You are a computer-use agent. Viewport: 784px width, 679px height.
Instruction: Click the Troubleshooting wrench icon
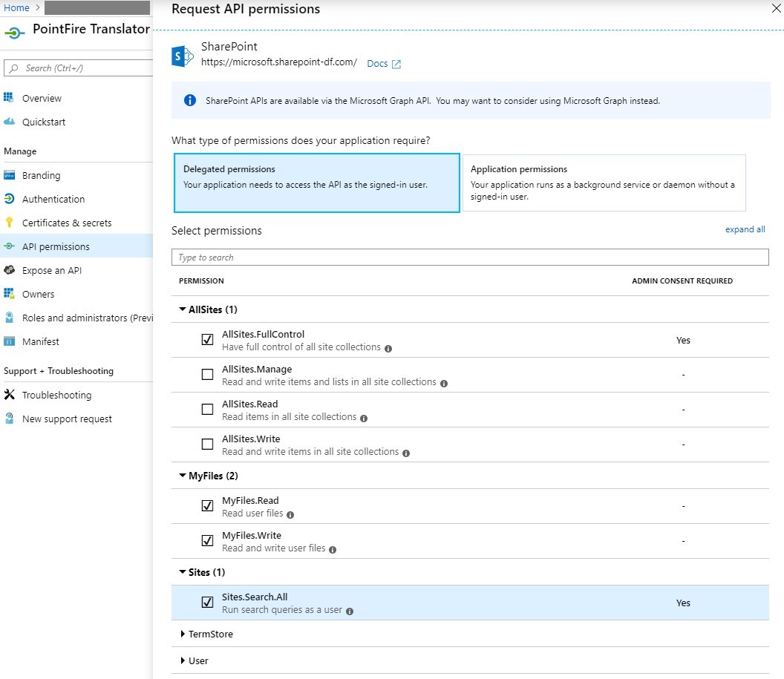pyautogui.click(x=9, y=394)
